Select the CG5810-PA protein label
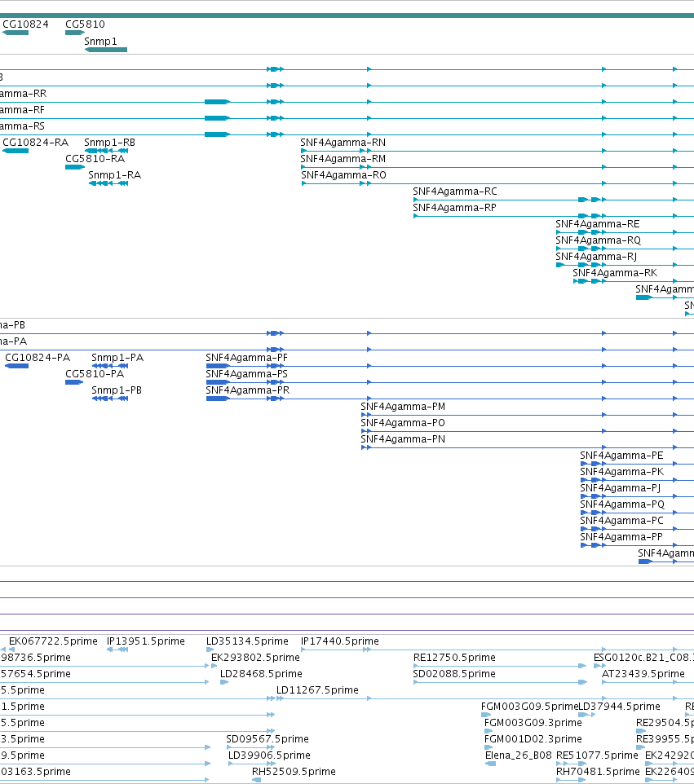This screenshot has height=784, width=694. 95,374
